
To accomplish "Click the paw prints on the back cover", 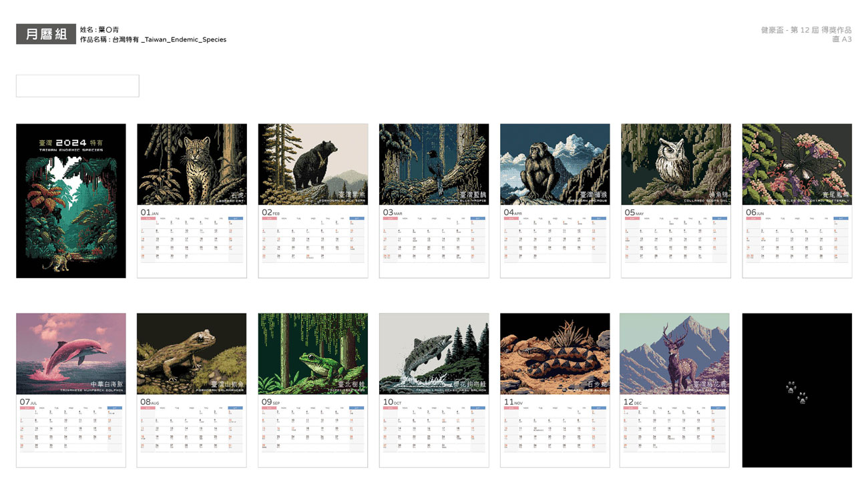I will point(797,392).
